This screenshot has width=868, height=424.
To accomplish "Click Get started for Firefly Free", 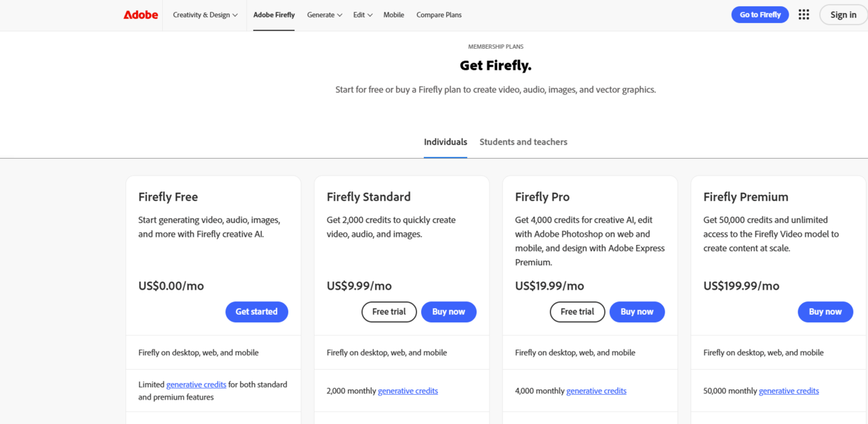I will click(x=256, y=312).
